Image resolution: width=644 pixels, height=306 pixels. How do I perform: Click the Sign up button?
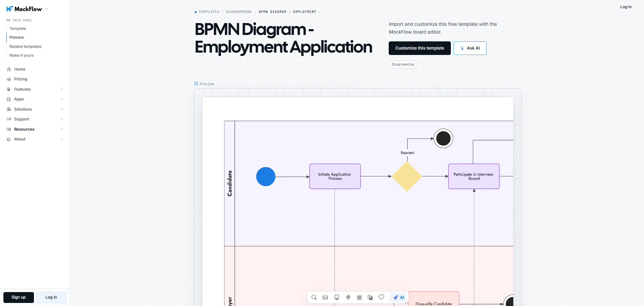click(x=19, y=297)
